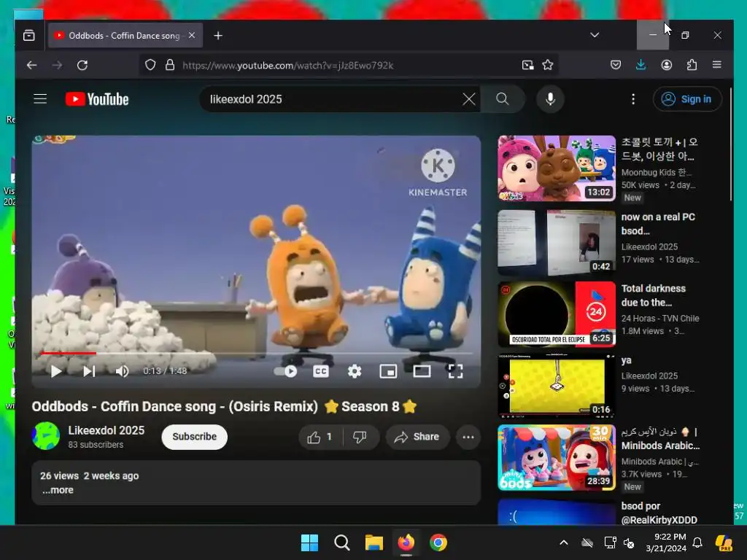Open 'bsod por @RealKirbyXDDD' video title
Image resolution: width=747 pixels, height=560 pixels.
pos(659,513)
